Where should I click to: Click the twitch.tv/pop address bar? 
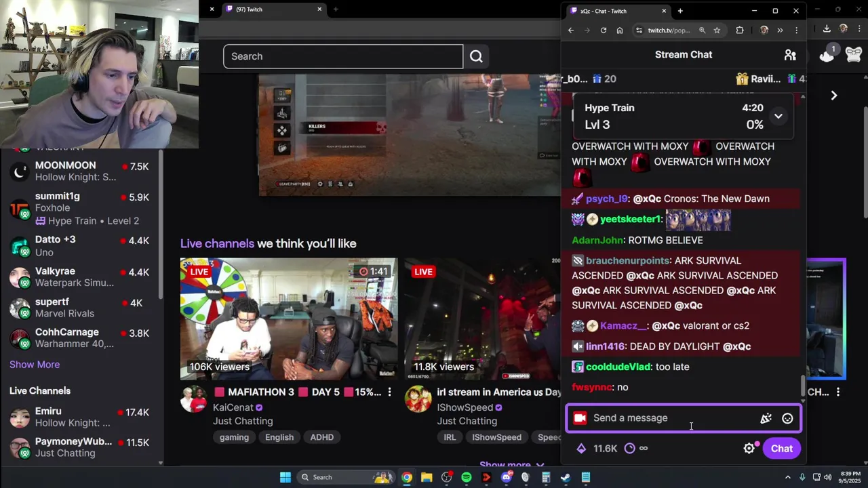click(x=669, y=30)
